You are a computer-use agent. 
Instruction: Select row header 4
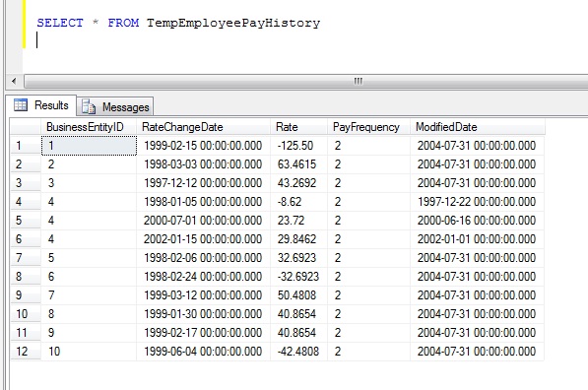coord(26,202)
